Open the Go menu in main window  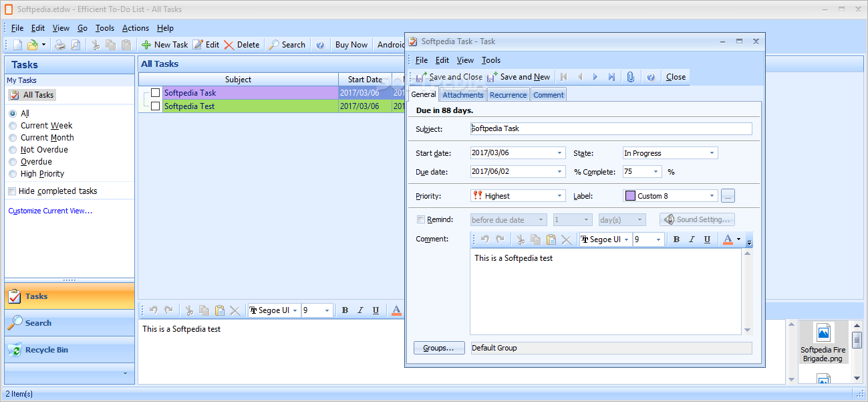tap(82, 28)
